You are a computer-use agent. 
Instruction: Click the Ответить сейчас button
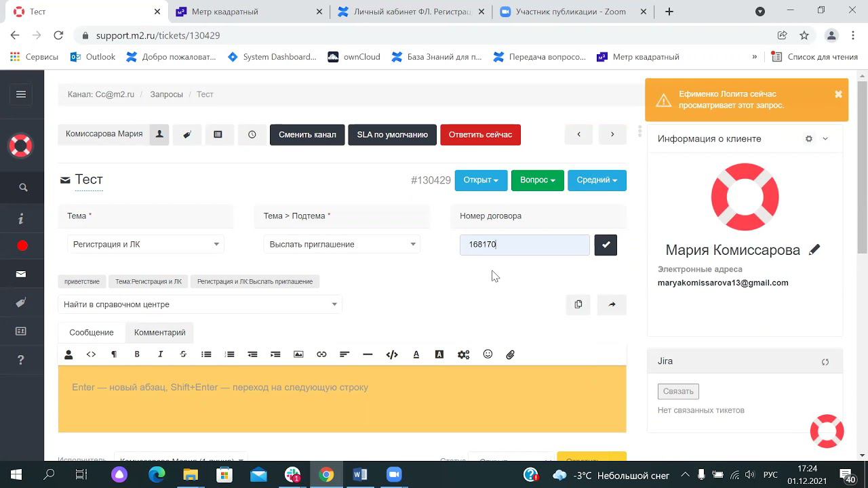[480, 135]
